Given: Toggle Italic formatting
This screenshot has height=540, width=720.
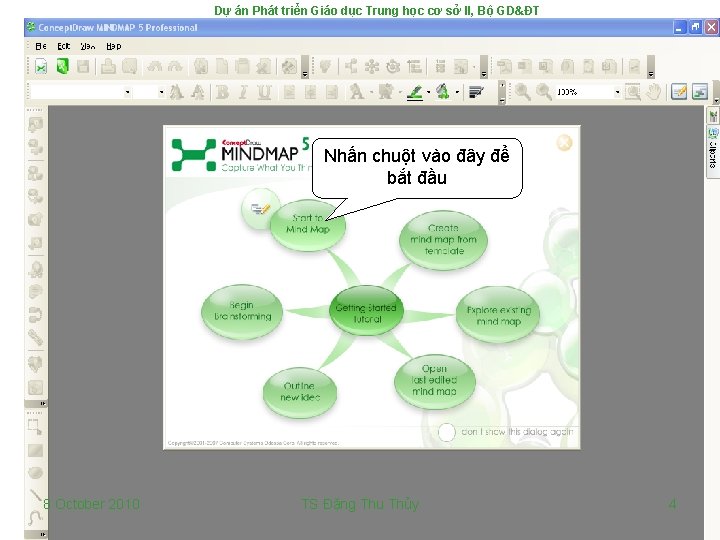Looking at the screenshot, I should pyautogui.click(x=243, y=92).
